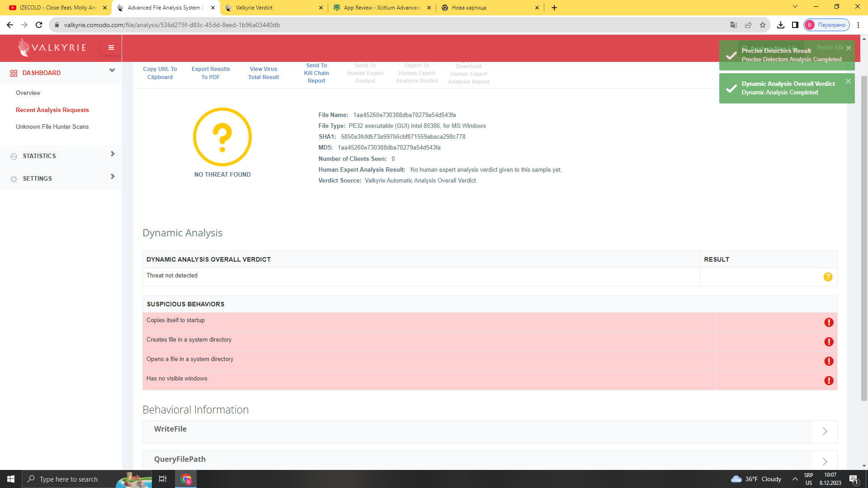
Task: Expand the Settings sidebar menu
Action: click(x=113, y=177)
